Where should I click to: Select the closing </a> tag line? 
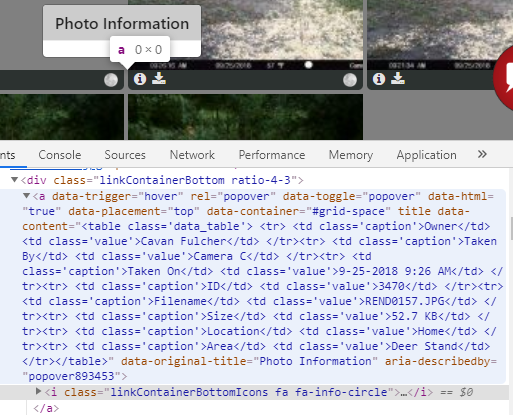[46, 408]
